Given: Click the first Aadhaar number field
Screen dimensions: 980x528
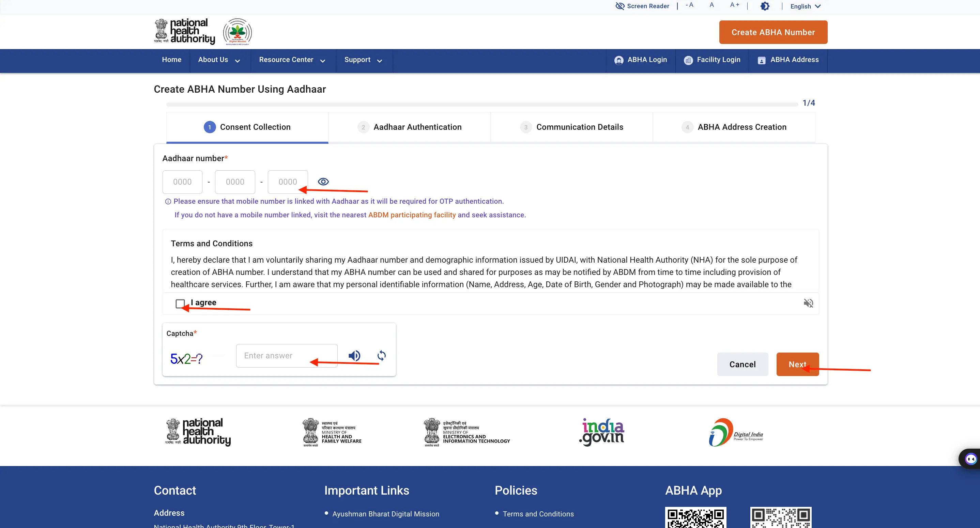Looking at the screenshot, I should click(x=182, y=182).
